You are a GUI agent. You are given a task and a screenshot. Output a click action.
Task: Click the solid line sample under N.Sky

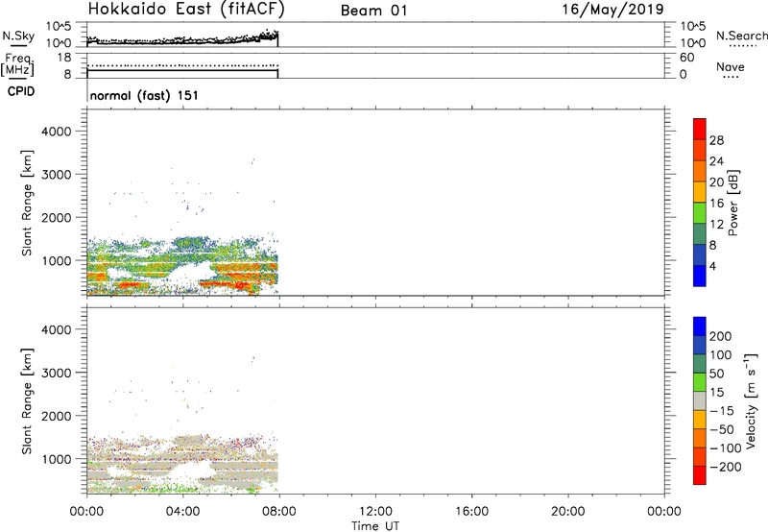click(x=18, y=45)
